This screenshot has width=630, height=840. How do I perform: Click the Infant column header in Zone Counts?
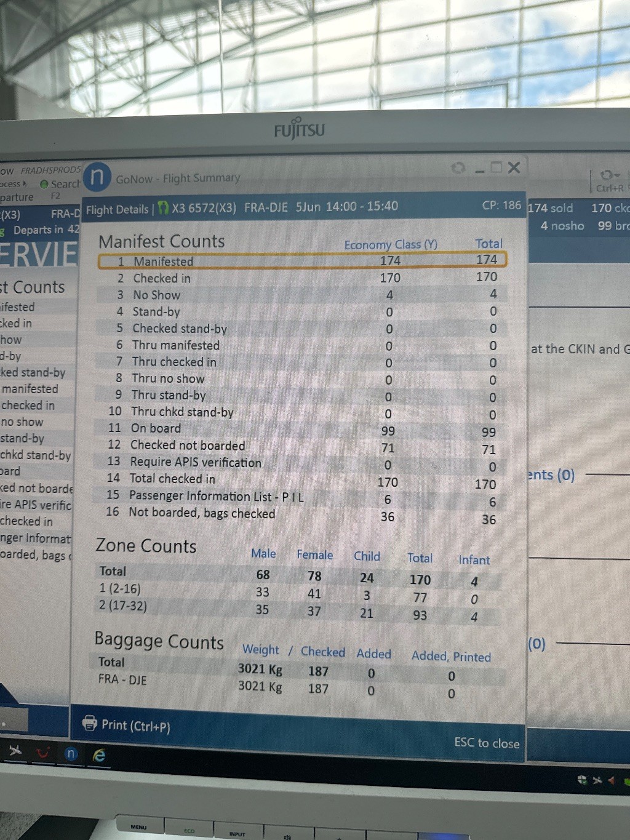(474, 559)
